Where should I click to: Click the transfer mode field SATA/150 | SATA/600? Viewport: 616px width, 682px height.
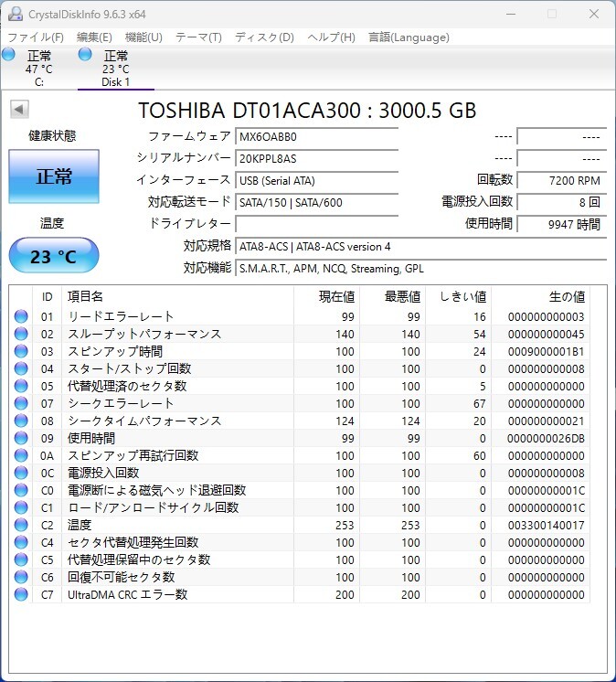pos(316,202)
